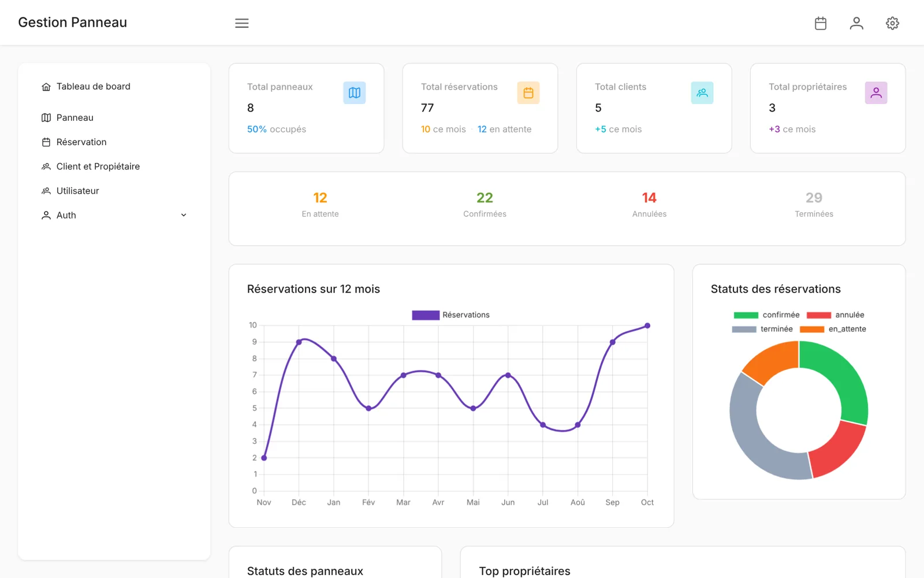This screenshot has height=578, width=924.
Task: Click the teal group icon on Total clients card
Action: [702, 92]
